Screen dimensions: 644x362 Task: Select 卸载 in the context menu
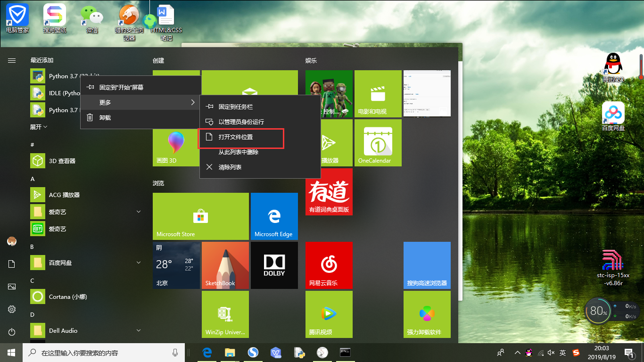[141, 117]
